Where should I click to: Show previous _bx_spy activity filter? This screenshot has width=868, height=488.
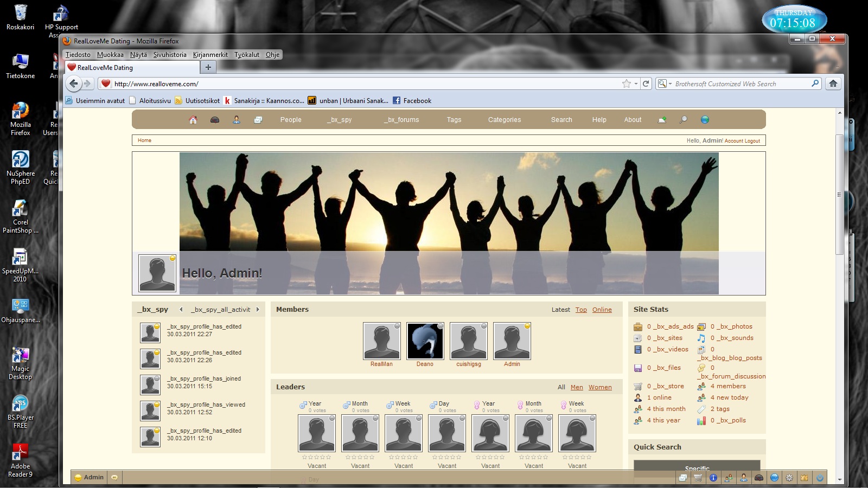(181, 310)
